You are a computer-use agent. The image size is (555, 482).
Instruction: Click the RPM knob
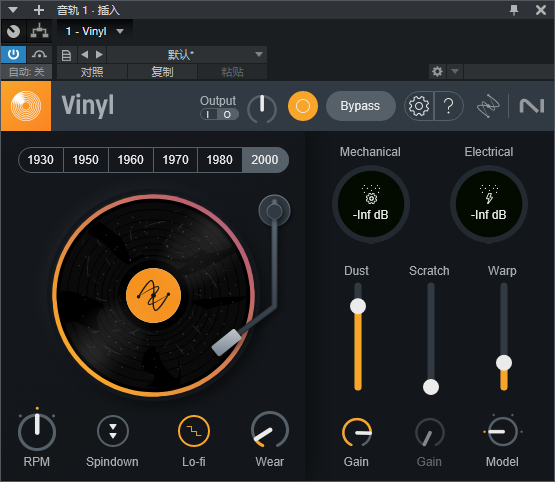pos(37,431)
